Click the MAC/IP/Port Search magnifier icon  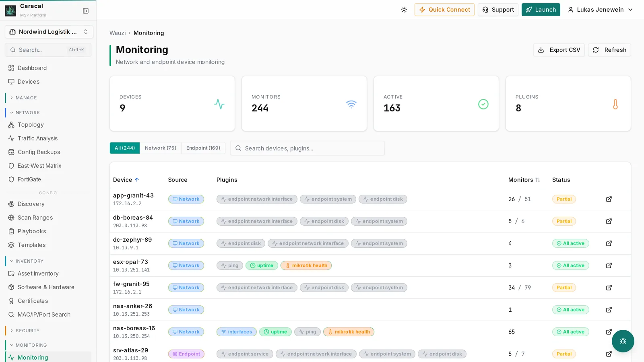(x=11, y=315)
